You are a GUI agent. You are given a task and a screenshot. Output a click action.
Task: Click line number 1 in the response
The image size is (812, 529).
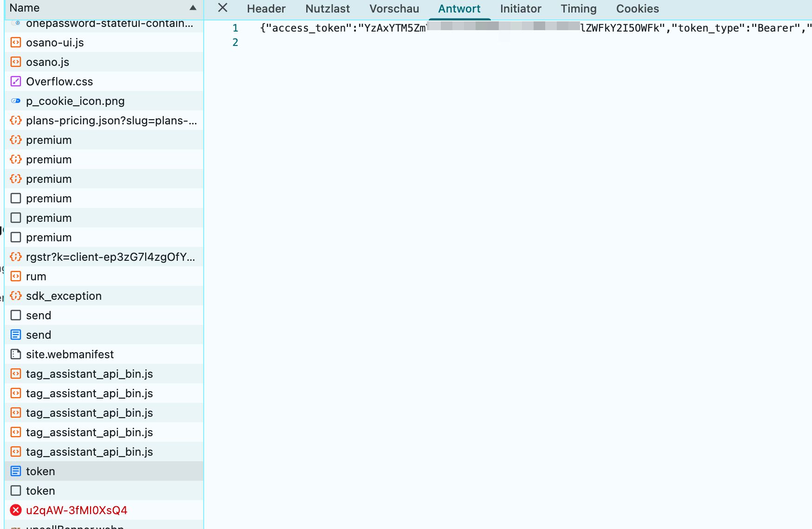[235, 28]
